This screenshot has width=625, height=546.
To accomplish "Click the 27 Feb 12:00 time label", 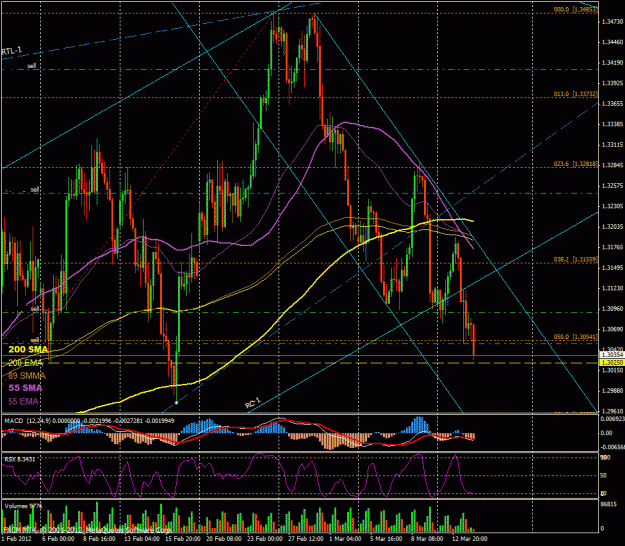I will pyautogui.click(x=306, y=538).
